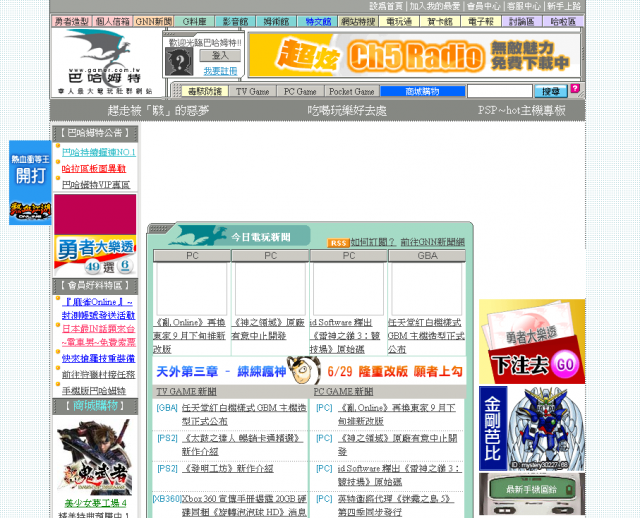
Task: Click the 鬼武者 shop image
Action: coord(94,457)
